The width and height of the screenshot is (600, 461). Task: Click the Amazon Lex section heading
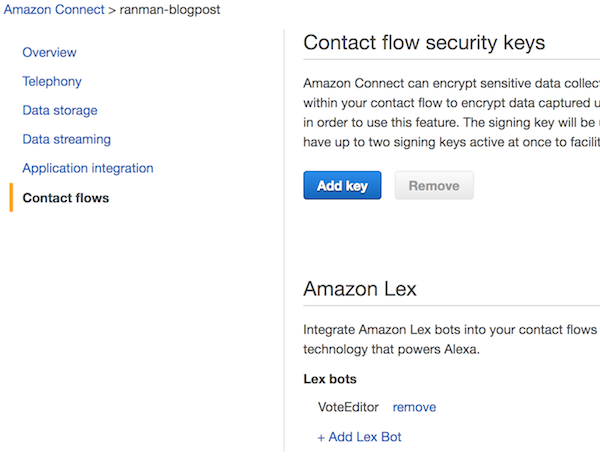pyautogui.click(x=360, y=289)
